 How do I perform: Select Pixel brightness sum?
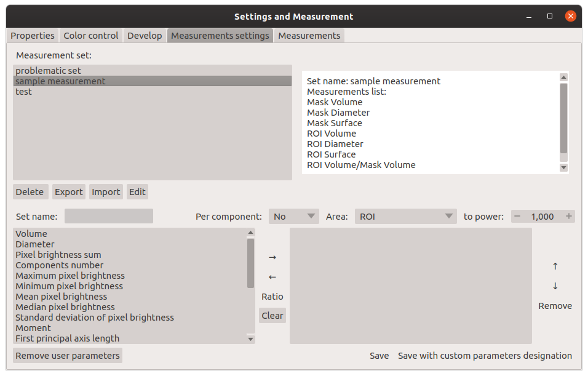point(130,255)
